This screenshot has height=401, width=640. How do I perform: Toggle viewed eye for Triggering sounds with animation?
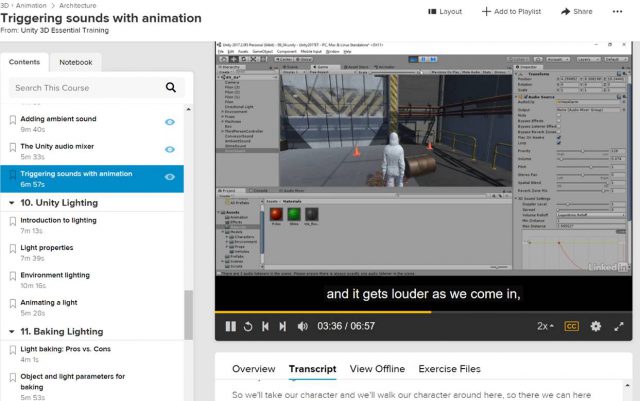(170, 177)
